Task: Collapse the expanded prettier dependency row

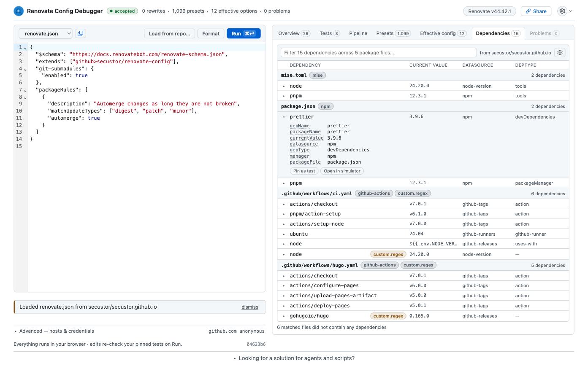Action: click(x=284, y=117)
